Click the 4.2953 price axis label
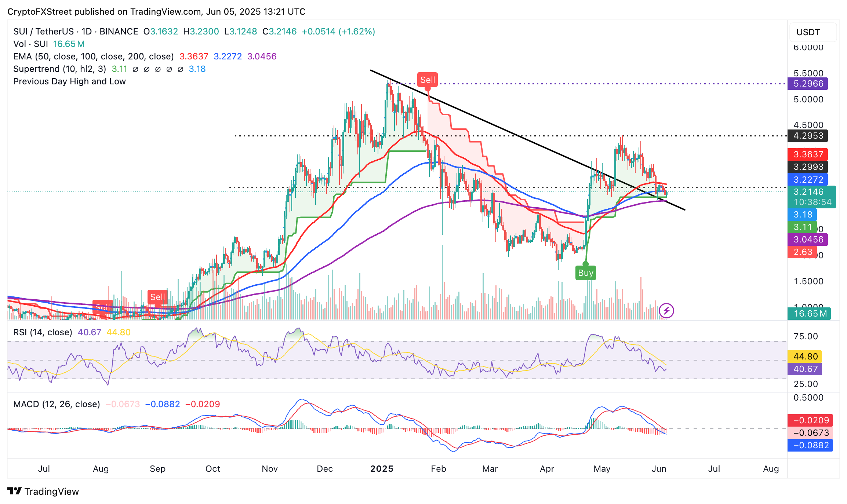Image resolution: width=847 pixels, height=504 pixels. [x=808, y=136]
